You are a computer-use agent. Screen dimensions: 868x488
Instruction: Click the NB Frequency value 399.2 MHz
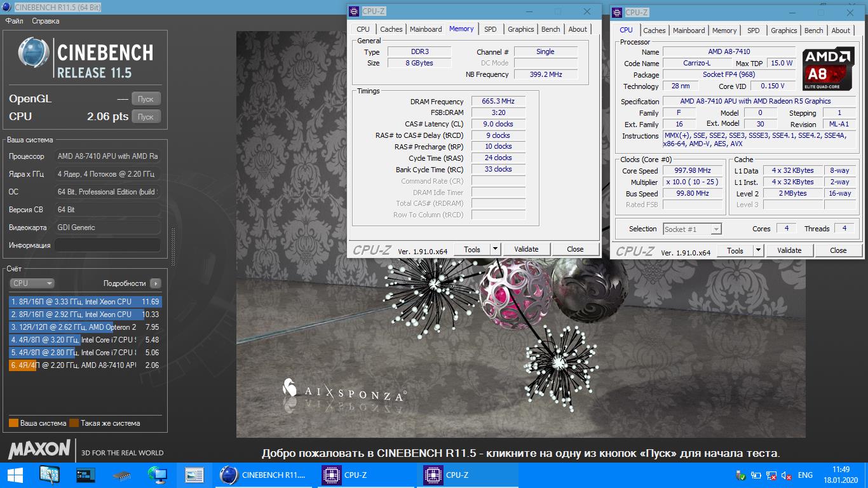point(546,74)
